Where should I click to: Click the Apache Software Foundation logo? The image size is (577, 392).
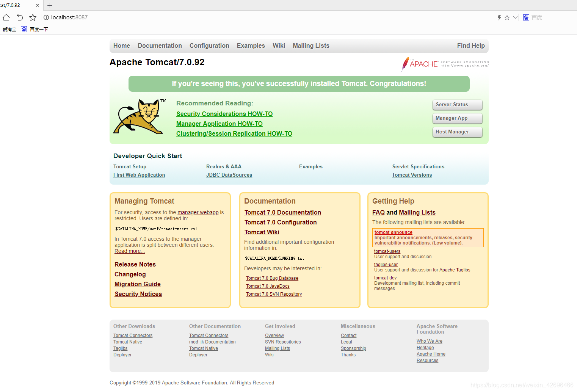[445, 64]
